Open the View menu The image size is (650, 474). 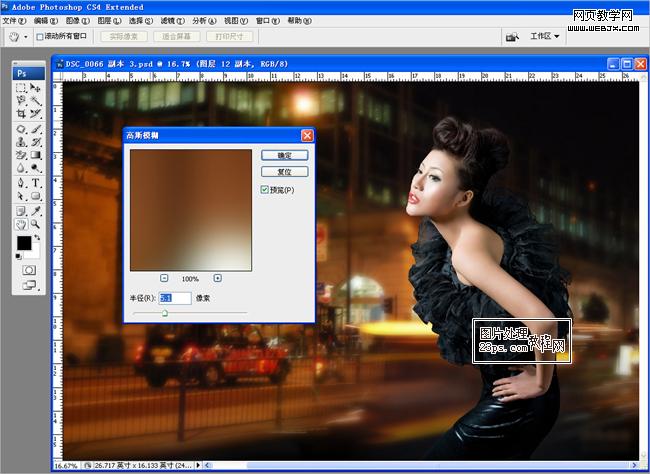236,21
